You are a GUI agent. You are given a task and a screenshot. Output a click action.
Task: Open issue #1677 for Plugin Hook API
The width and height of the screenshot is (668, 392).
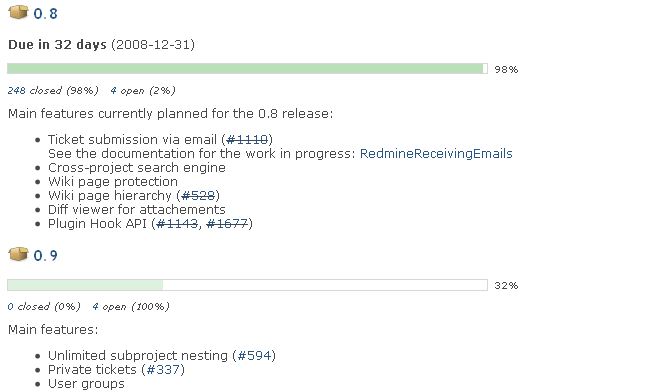(x=227, y=224)
